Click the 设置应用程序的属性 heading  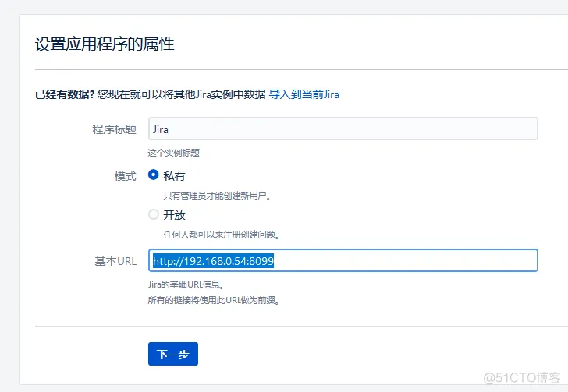[x=105, y=44]
